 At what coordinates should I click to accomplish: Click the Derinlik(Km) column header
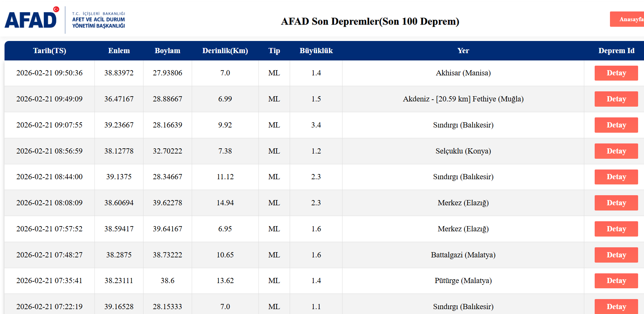pyautogui.click(x=225, y=51)
